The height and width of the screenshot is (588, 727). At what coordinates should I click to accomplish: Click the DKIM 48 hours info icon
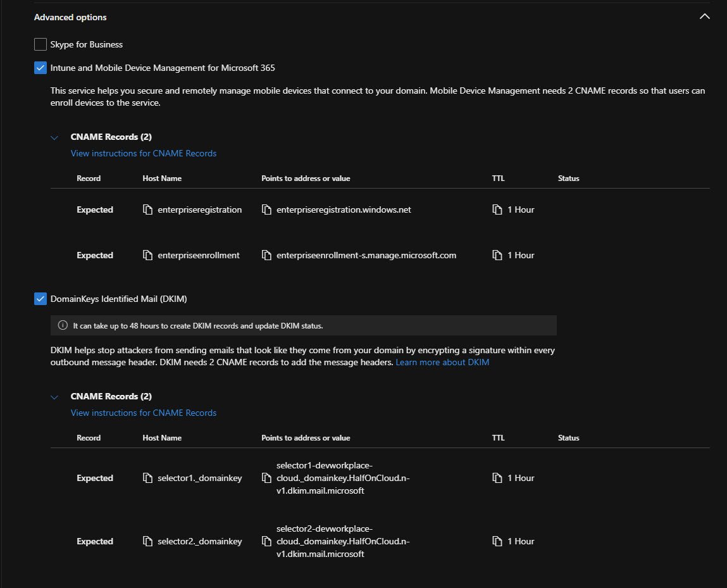(63, 325)
